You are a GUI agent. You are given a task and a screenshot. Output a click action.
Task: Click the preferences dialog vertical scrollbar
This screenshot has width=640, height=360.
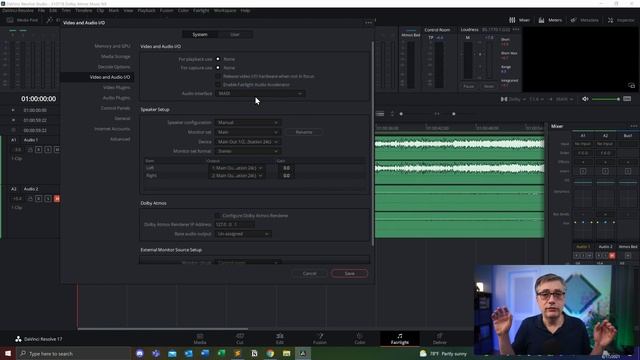coord(372,143)
